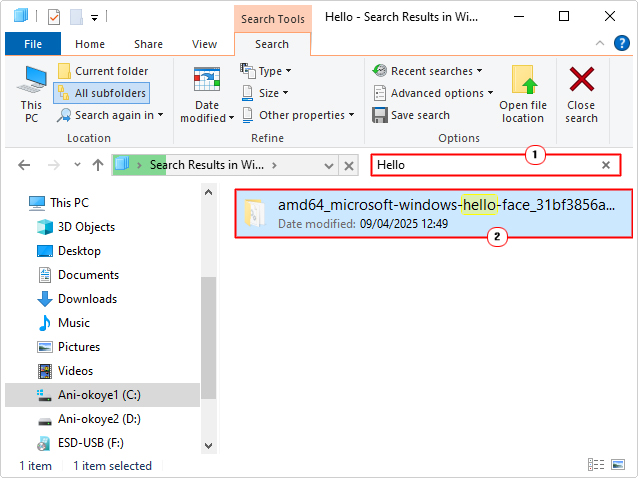The width and height of the screenshot is (638, 478).
Task: Click the forward navigation arrow
Action: click(53, 165)
